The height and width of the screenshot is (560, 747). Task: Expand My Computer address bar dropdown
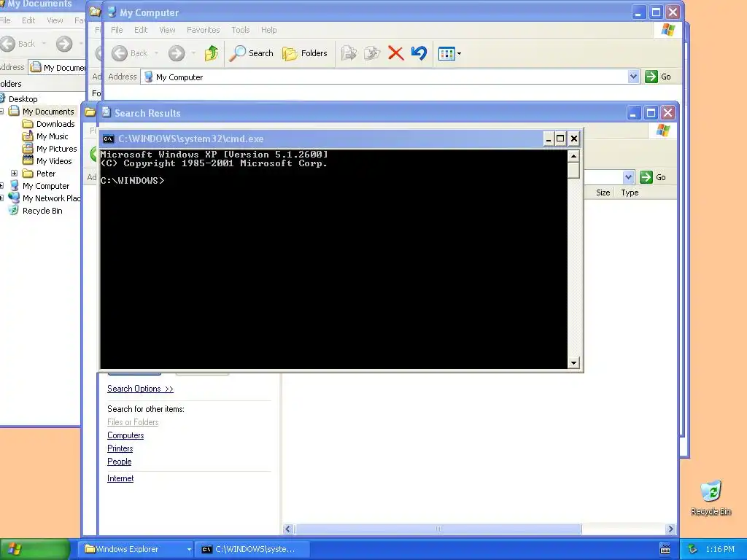[x=633, y=77]
